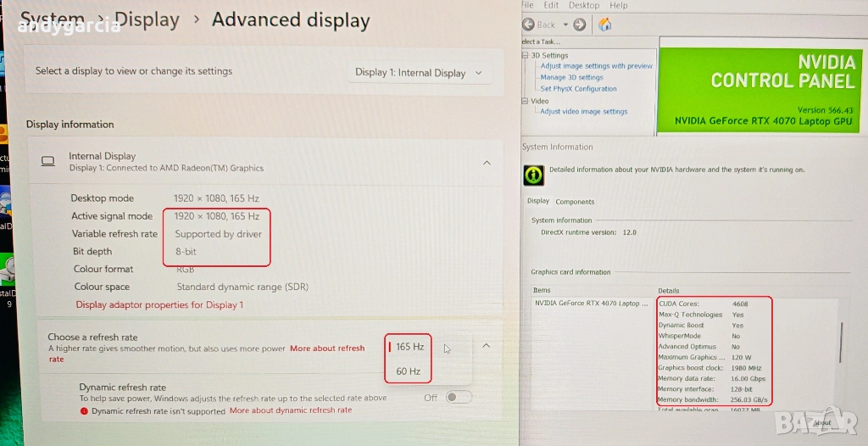Open the Edit menu in NVIDIA Control Panel

pos(551,5)
